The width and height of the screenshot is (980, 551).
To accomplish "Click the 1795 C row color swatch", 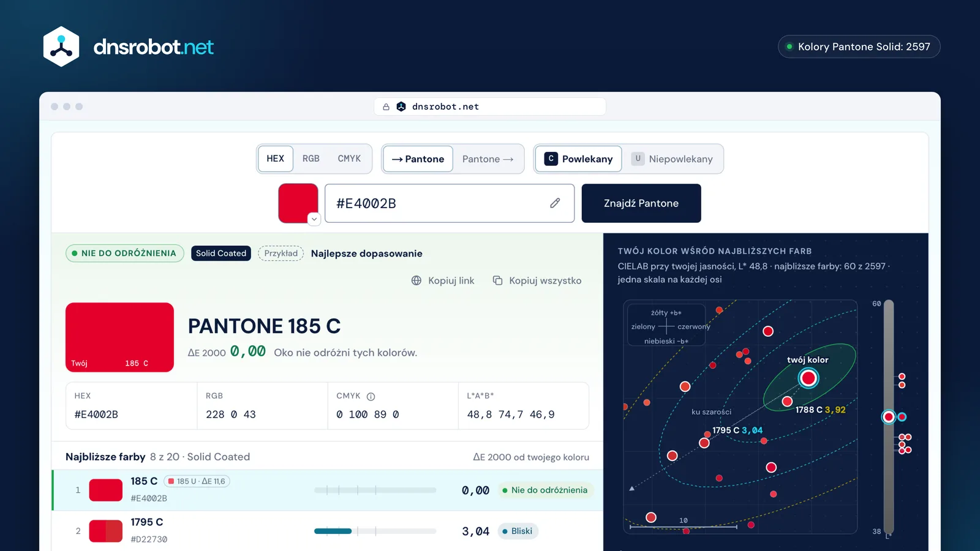I will coord(106,531).
